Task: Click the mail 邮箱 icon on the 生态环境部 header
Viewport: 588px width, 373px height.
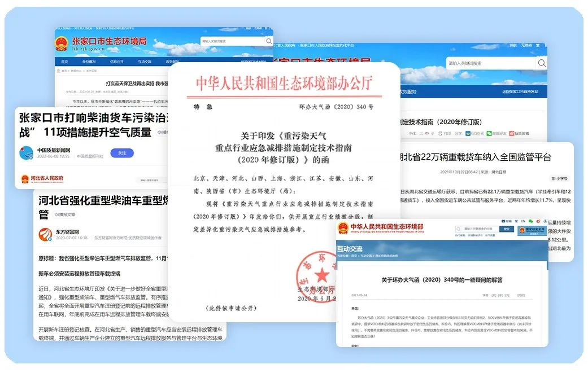Action: (504, 221)
